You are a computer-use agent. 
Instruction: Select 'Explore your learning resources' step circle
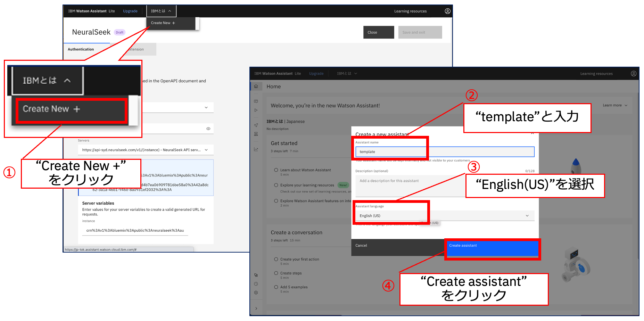276,185
